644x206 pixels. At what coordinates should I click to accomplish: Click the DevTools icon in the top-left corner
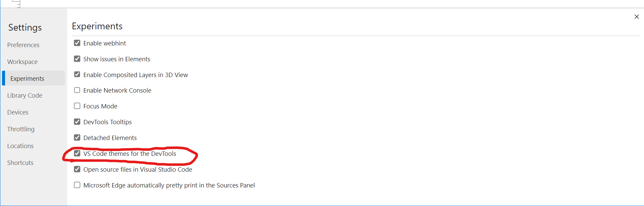point(16,4)
